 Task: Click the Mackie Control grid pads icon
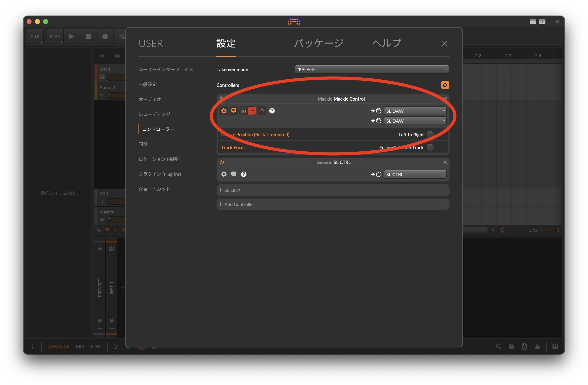click(244, 111)
